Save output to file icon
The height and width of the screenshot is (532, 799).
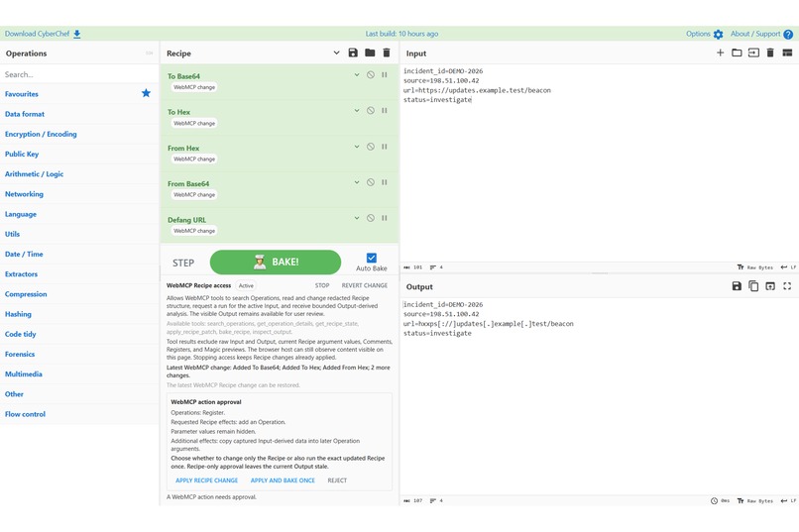[737, 286]
